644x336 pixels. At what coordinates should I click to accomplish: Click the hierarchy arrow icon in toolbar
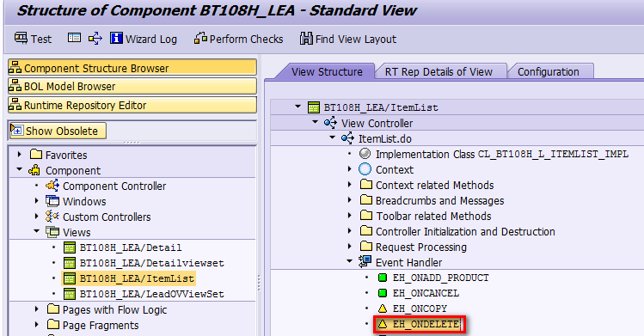click(x=95, y=39)
